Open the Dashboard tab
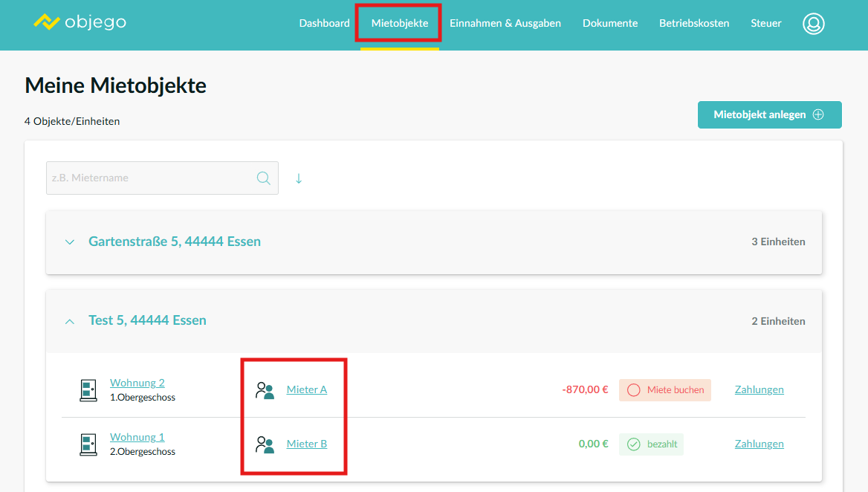 coord(324,23)
